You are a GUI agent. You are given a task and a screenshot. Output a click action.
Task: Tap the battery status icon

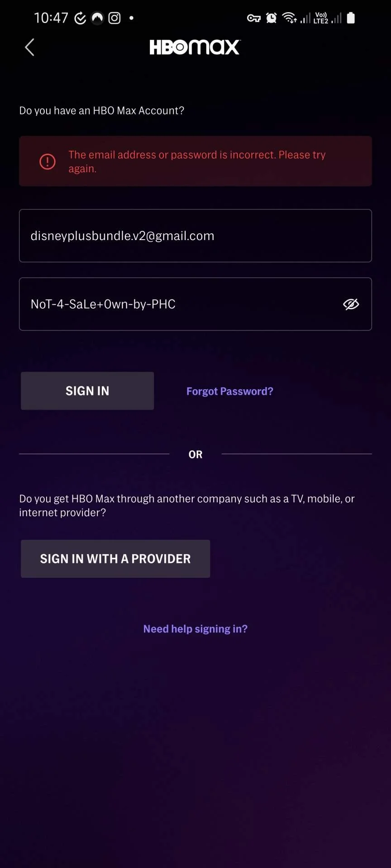coord(351,18)
